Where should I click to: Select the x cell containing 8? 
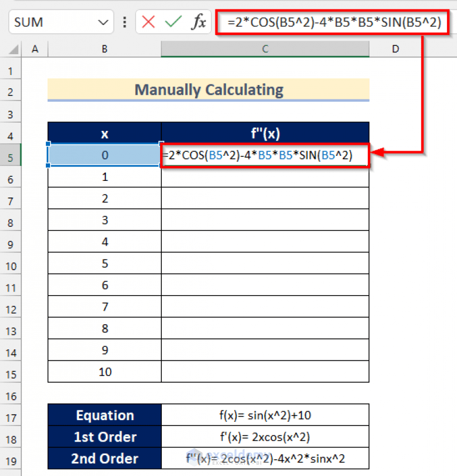click(105, 328)
